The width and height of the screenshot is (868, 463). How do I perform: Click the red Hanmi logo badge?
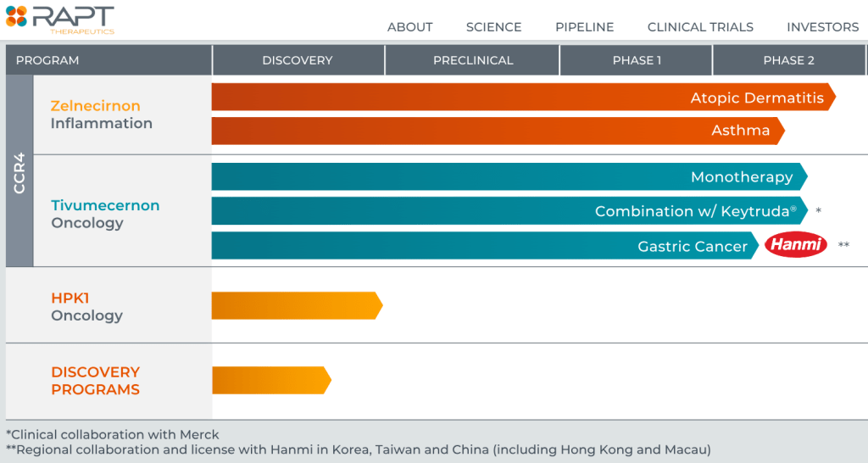tap(796, 245)
